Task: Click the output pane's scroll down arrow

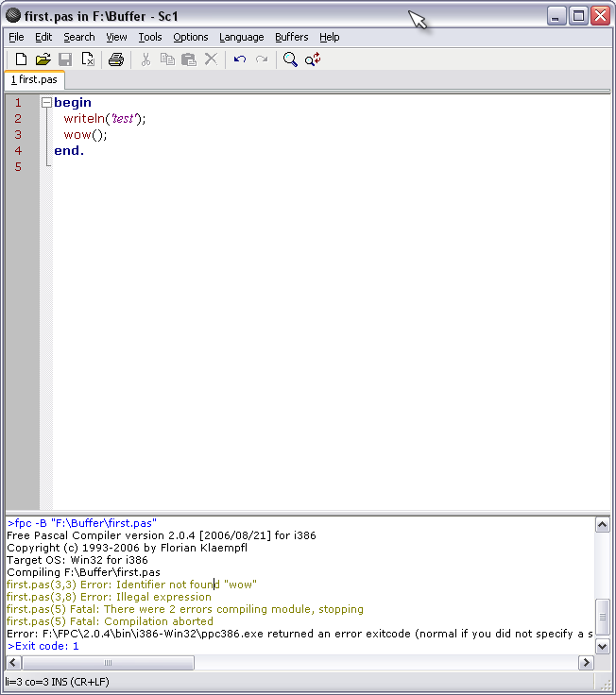Action: tap(603, 646)
